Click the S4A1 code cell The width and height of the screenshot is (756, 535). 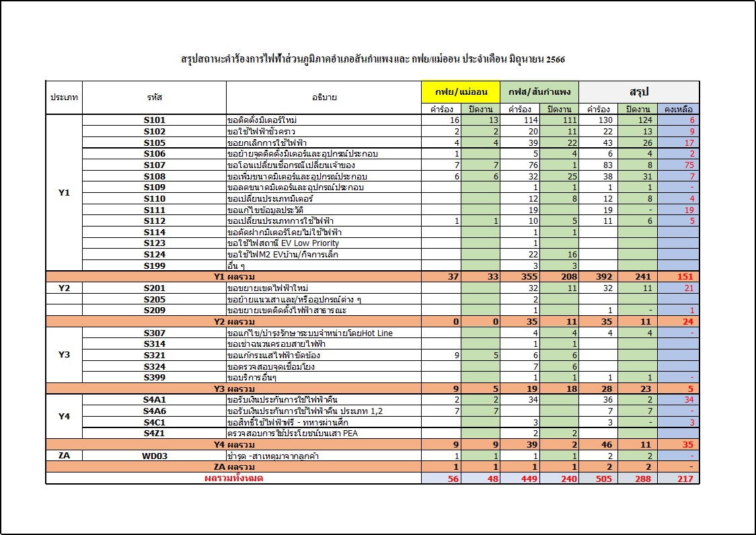[154, 399]
